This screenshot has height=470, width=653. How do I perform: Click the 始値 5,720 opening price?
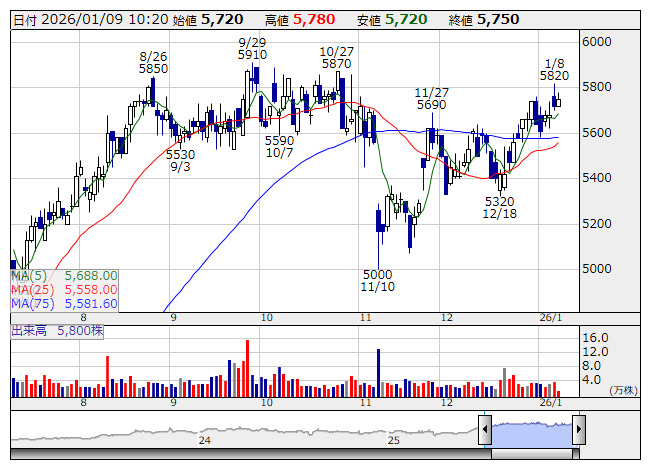(x=208, y=20)
